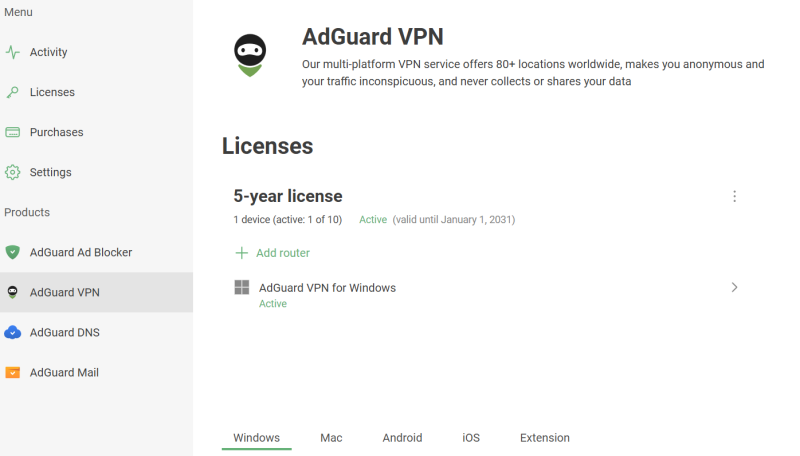Open AdGuard VPN in sidebar products
This screenshot has width=800, height=456.
click(64, 292)
